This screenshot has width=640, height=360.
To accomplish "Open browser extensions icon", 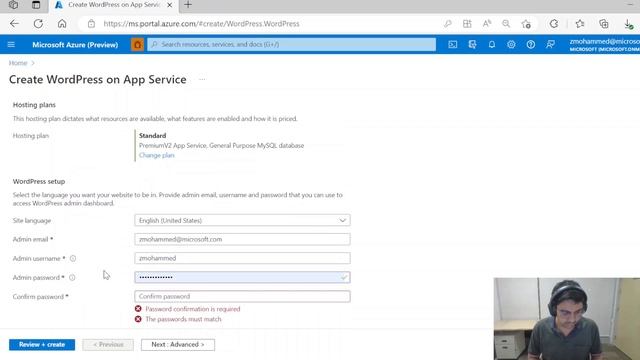I will pos(554,24).
